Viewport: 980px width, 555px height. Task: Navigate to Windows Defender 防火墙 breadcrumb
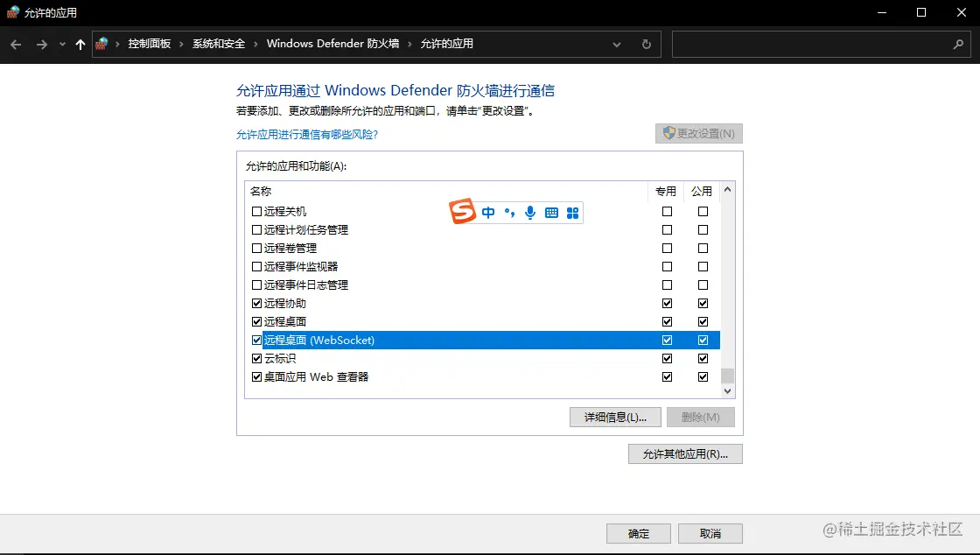tap(332, 44)
